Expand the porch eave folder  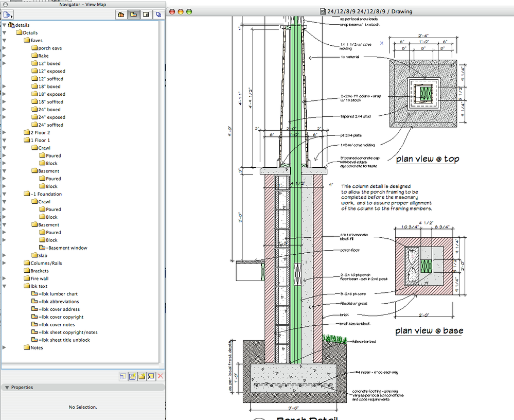coord(5,48)
